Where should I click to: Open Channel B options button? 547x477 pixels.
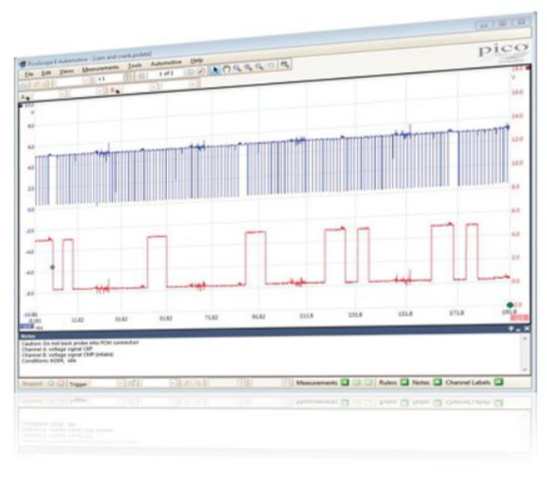pos(115,90)
